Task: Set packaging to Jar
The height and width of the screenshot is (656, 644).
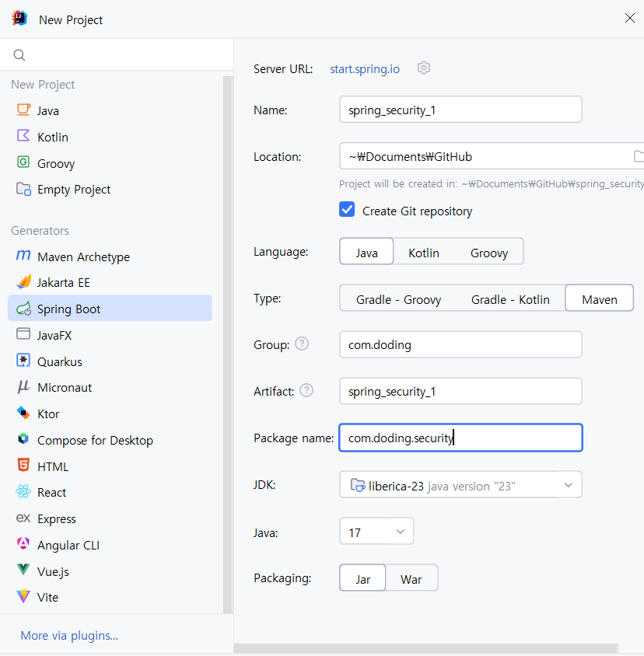Action: click(362, 577)
